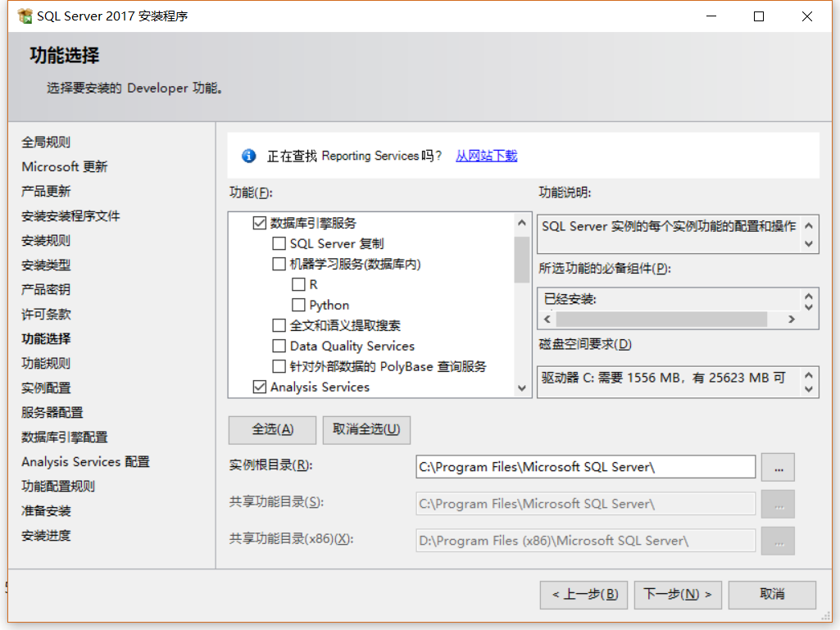Screen dimensions: 840x630
Task: Click the browse button beside 实例根目录
Action: tap(777, 466)
